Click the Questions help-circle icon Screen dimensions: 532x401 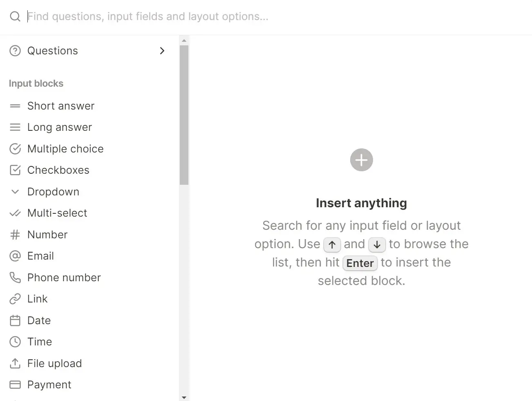(15, 51)
